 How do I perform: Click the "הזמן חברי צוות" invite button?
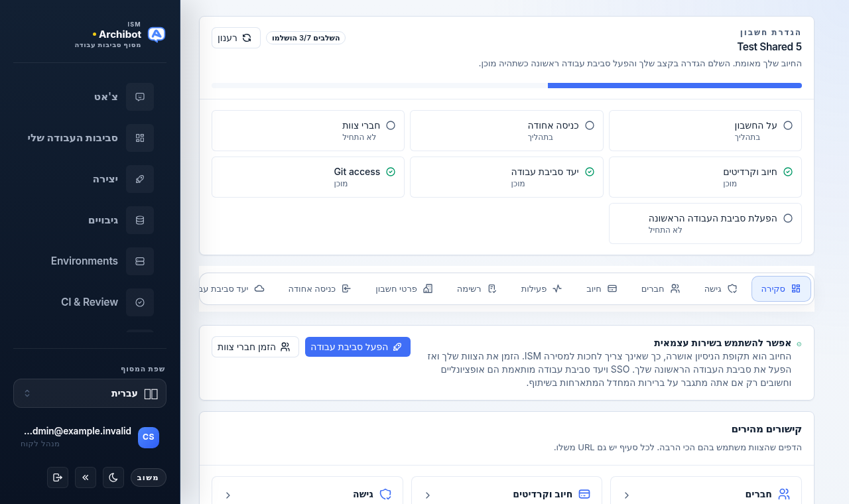click(x=255, y=347)
